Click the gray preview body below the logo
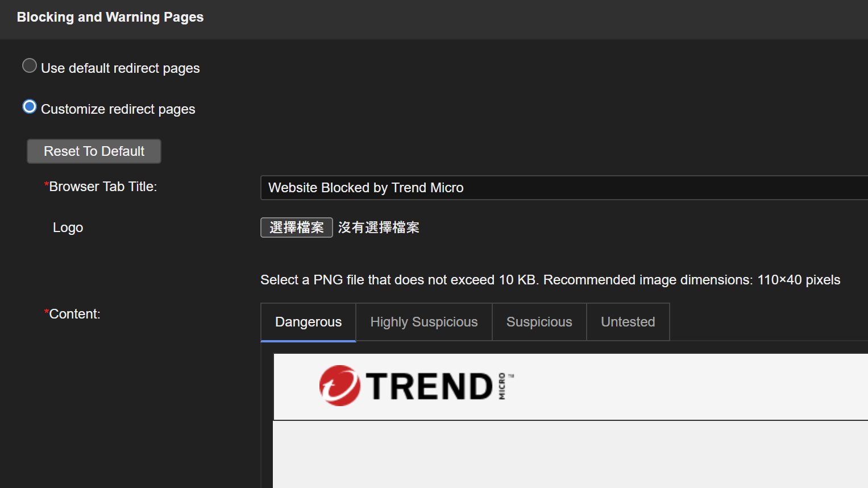 (x=568, y=454)
